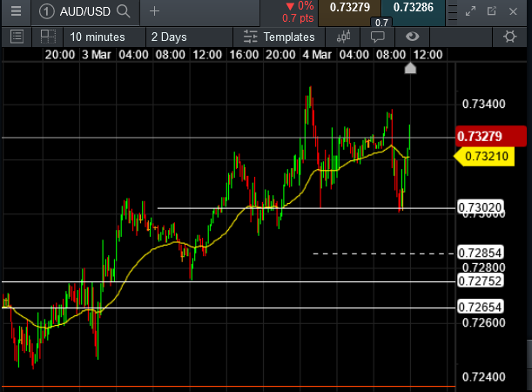Screen dimensions: 532x392
Task: Expand the chart to full screen
Action: click(470, 11)
